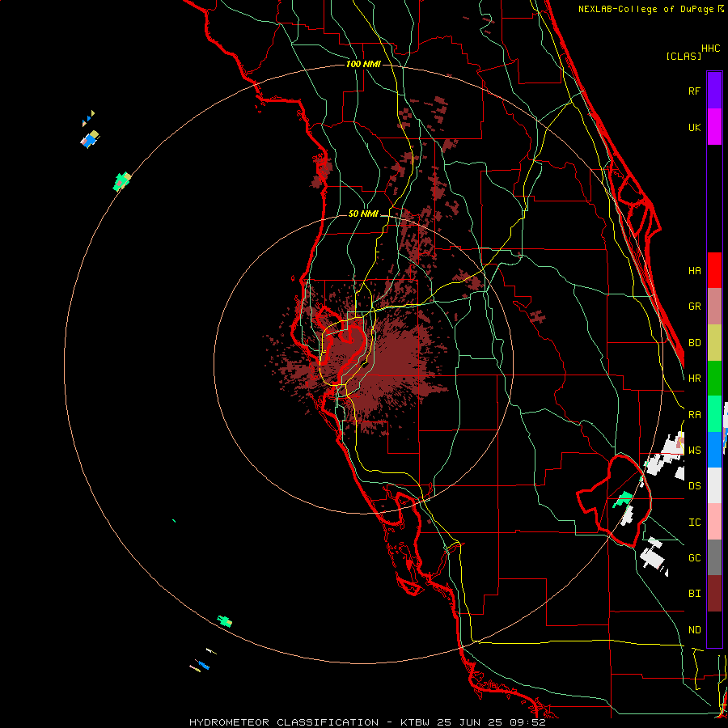Click the green rain echo on the northwest 100 NMI ring
This screenshot has height=728, width=728.
point(122,180)
